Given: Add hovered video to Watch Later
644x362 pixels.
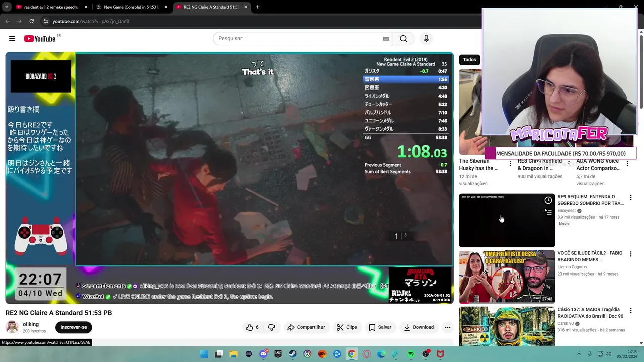Looking at the screenshot, I should pyautogui.click(x=548, y=200).
